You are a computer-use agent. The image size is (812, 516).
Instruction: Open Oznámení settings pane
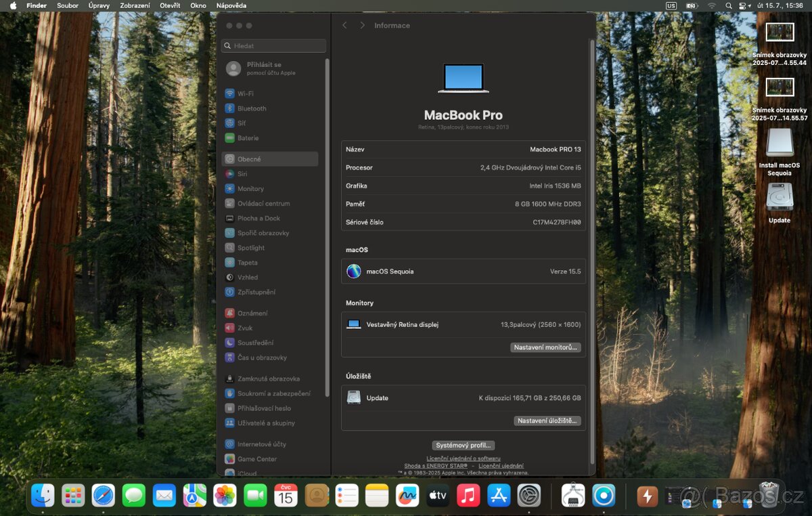pos(269,313)
